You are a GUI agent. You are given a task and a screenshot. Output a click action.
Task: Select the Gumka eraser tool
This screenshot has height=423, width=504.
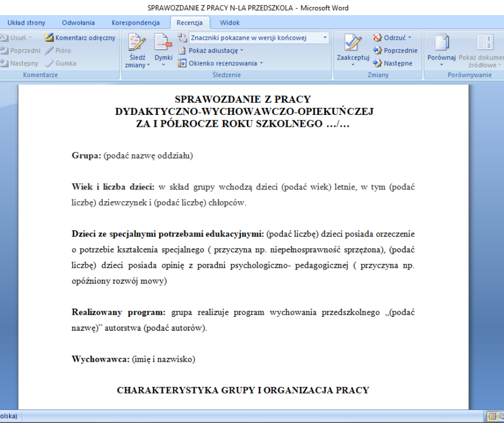(x=49, y=63)
